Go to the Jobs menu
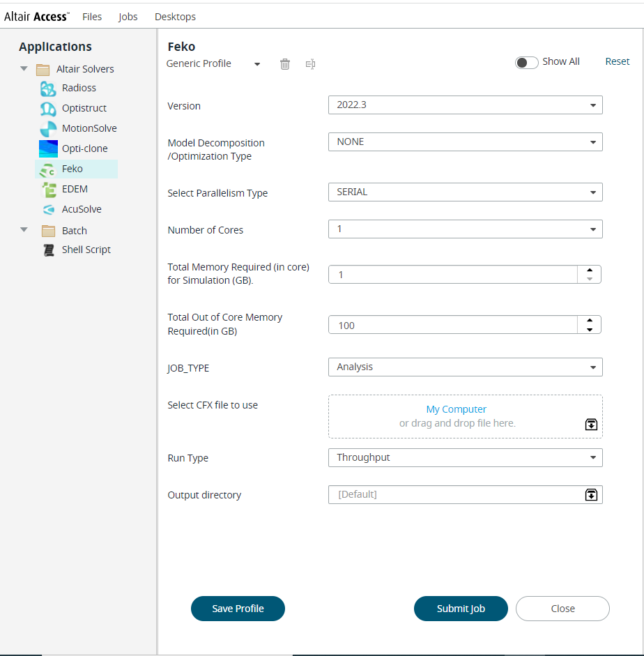The width and height of the screenshot is (644, 656). pos(128,17)
